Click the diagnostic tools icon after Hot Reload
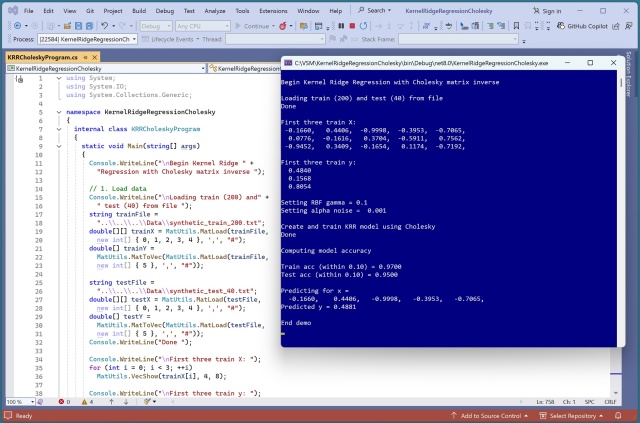This screenshot has height=423, width=640. pos(303,26)
